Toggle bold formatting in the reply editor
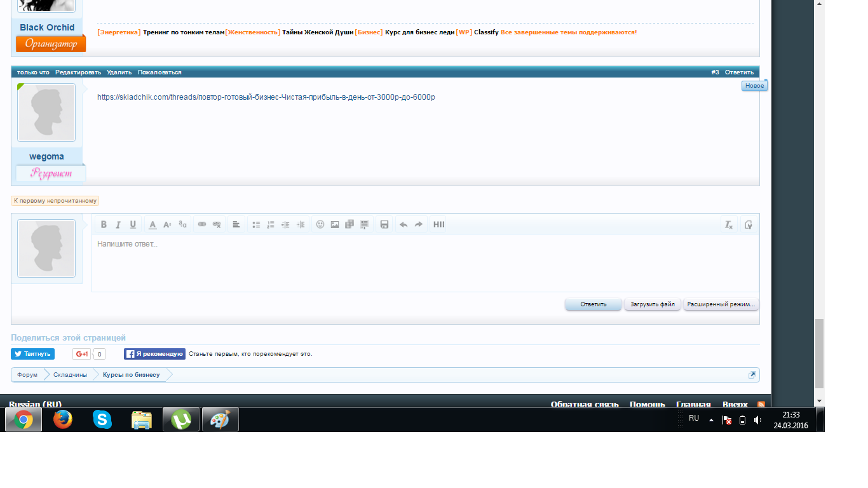 tap(104, 224)
